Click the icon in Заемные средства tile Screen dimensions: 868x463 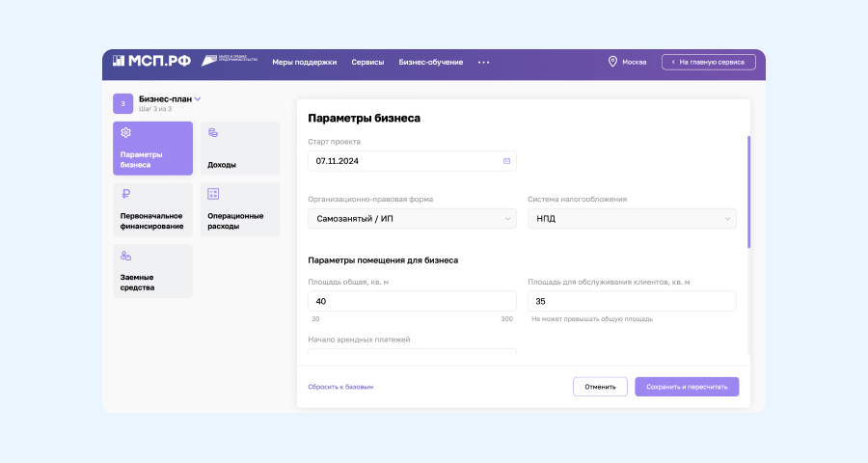[x=125, y=256]
